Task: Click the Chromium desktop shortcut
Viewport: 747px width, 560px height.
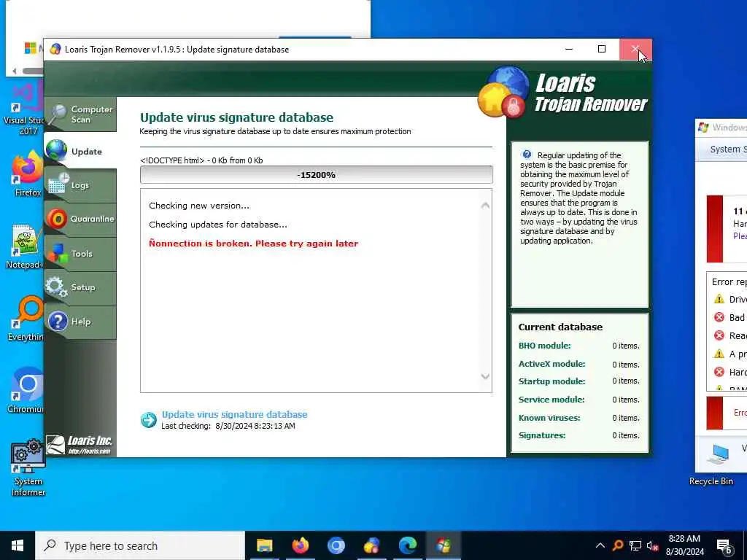Action: point(27,391)
